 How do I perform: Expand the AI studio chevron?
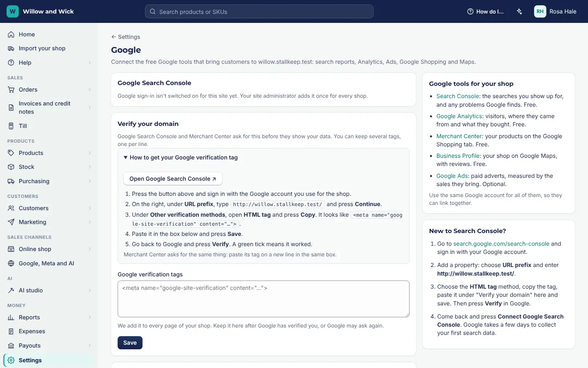pyautogui.click(x=90, y=290)
